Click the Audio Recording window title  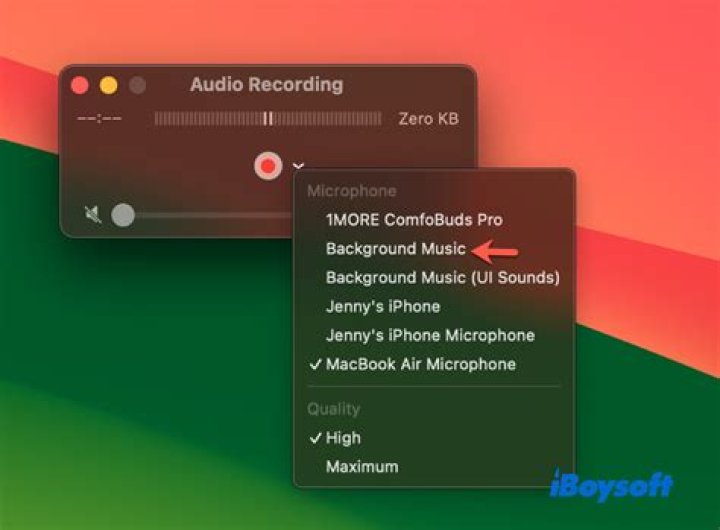[x=266, y=85]
